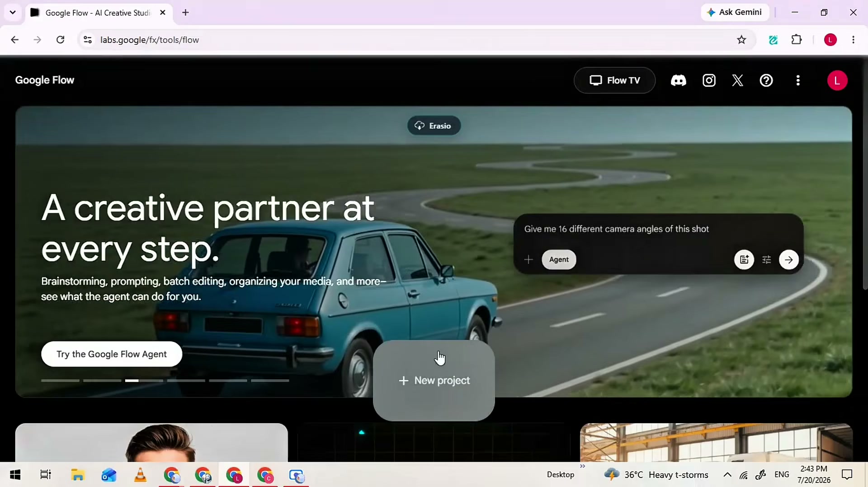Create a New project
This screenshot has width=868, height=487.
434,380
